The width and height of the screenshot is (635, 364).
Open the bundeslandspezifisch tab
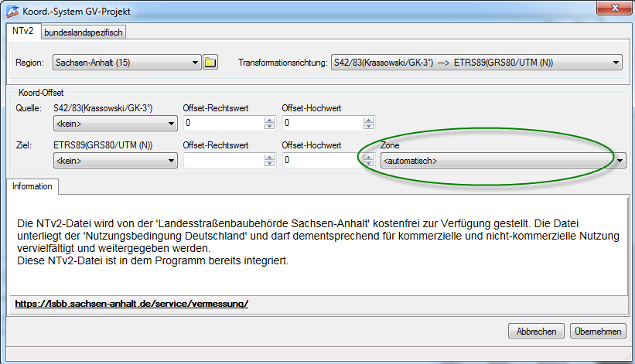(x=83, y=32)
